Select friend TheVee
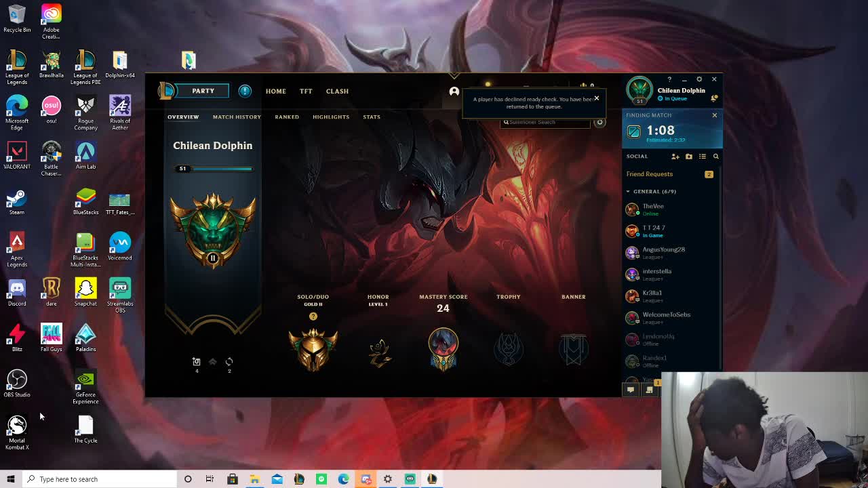 coord(670,209)
